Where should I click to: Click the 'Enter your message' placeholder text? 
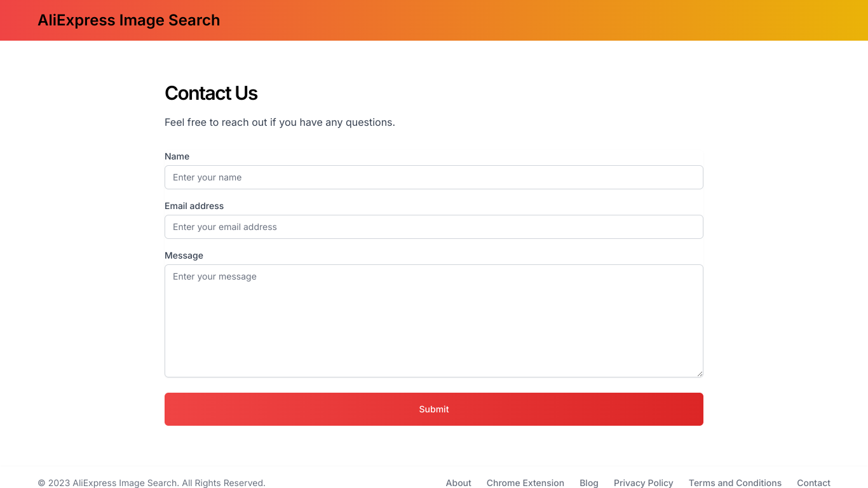click(215, 276)
